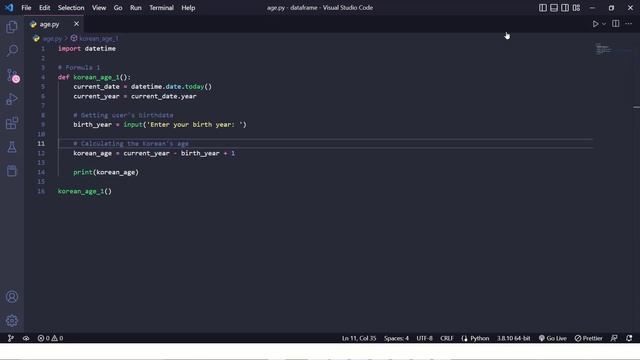The image size is (640, 360).
Task: Click the korean_age calculation on line 12
Action: tap(154, 153)
